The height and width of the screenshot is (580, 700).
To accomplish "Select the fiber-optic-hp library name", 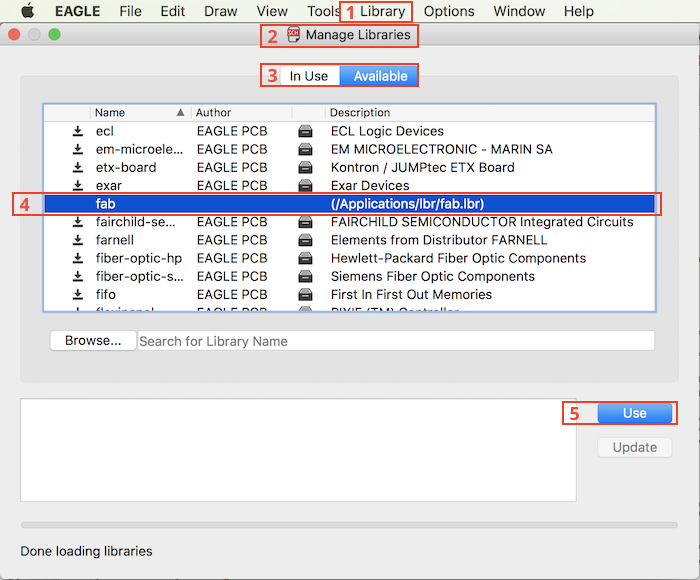I will pyautogui.click(x=139, y=259).
